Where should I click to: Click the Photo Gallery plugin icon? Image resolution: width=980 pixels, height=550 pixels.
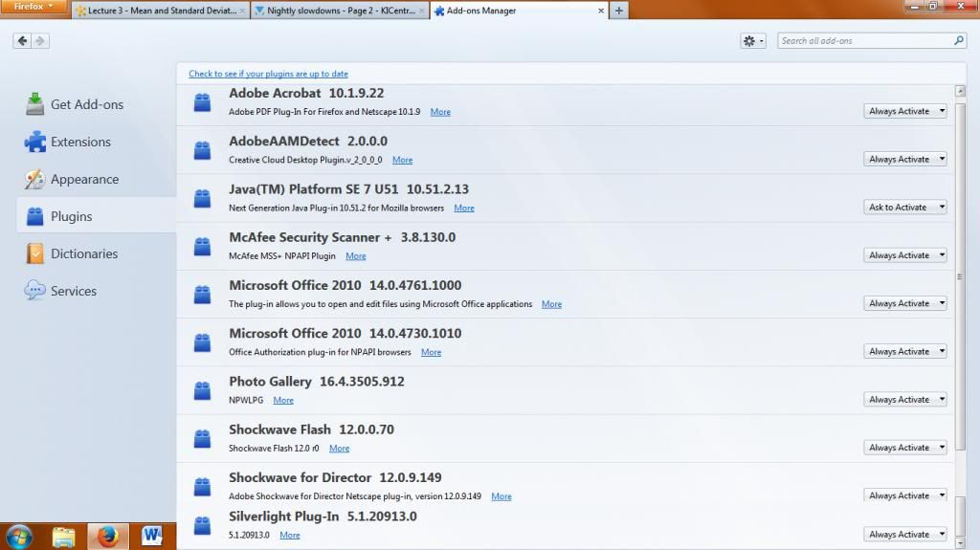[202, 390]
